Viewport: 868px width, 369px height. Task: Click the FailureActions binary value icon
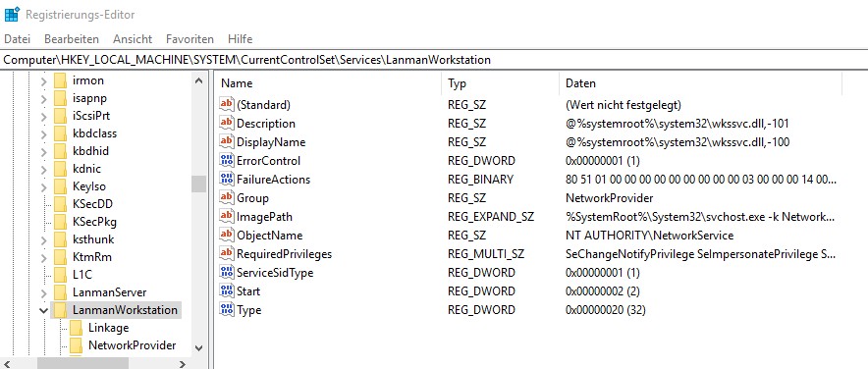[x=227, y=180]
